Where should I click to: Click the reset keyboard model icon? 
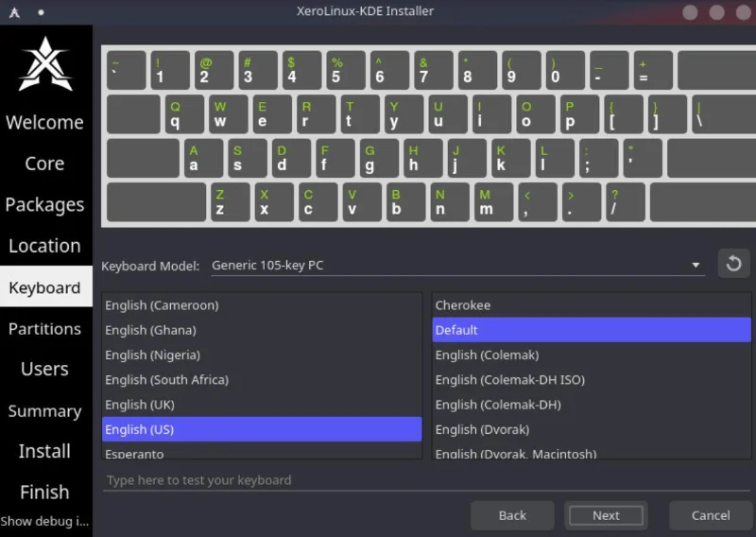733,264
